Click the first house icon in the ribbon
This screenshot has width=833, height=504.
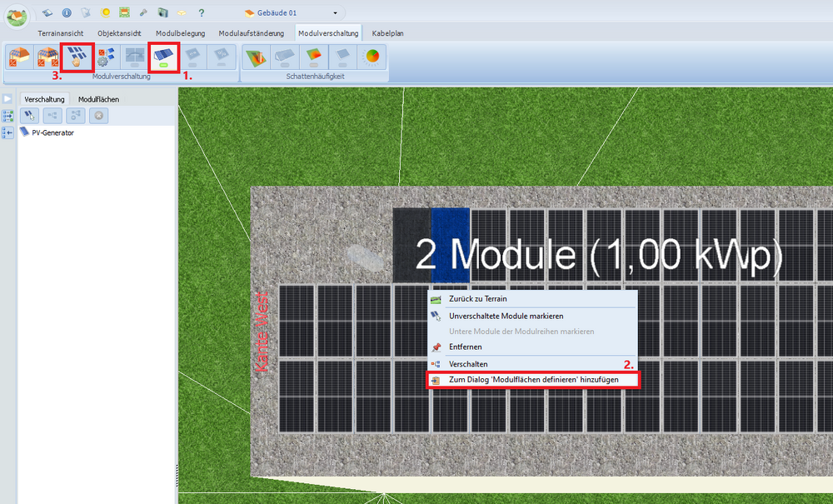(17, 57)
